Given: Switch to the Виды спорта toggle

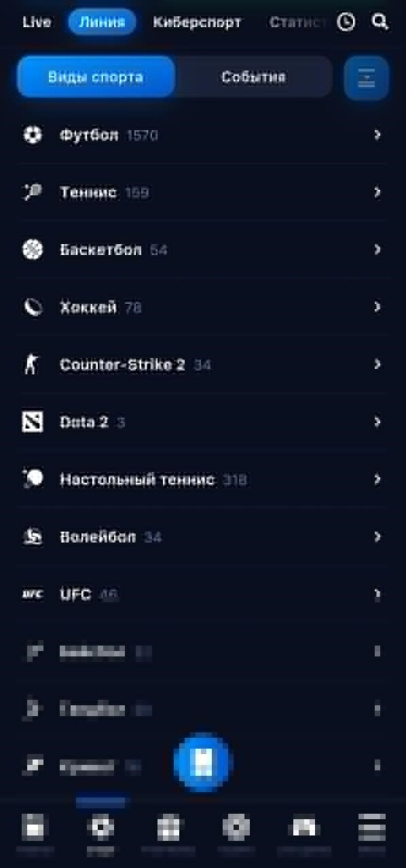Looking at the screenshot, I should tap(96, 77).
